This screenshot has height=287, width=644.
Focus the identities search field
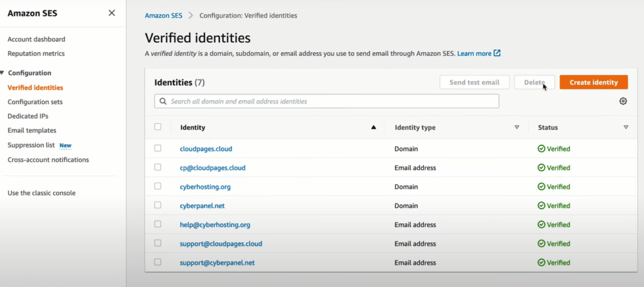326,101
